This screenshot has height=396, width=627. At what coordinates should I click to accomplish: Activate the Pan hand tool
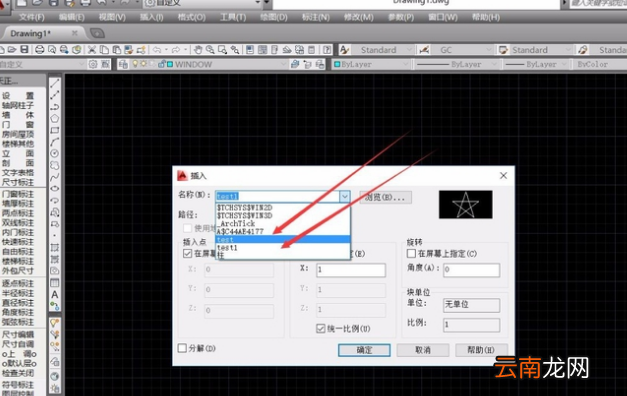click(x=198, y=50)
